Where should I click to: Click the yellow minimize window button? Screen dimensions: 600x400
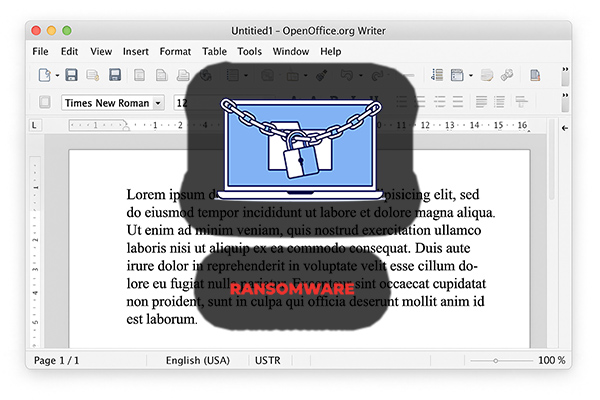(51, 30)
